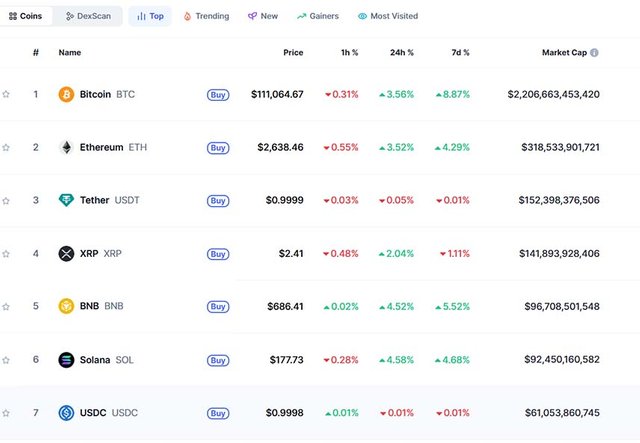Toggle the watchlist star for XRP

[x=6, y=254]
